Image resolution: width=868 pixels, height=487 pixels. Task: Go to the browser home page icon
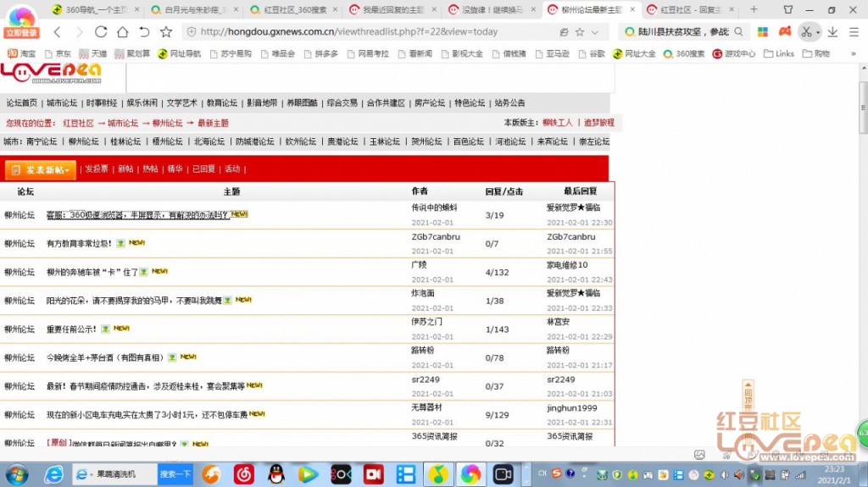pyautogui.click(x=122, y=32)
